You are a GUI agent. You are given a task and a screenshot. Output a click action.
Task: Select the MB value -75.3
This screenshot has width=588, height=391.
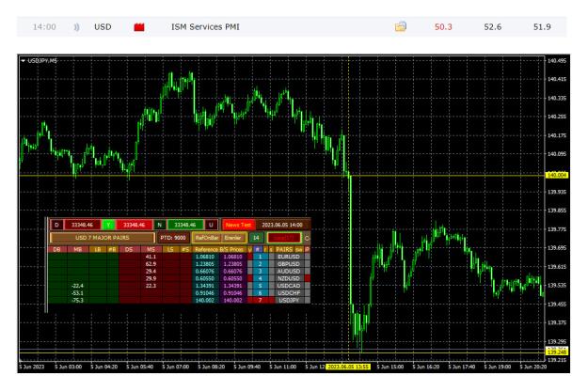coord(78,300)
